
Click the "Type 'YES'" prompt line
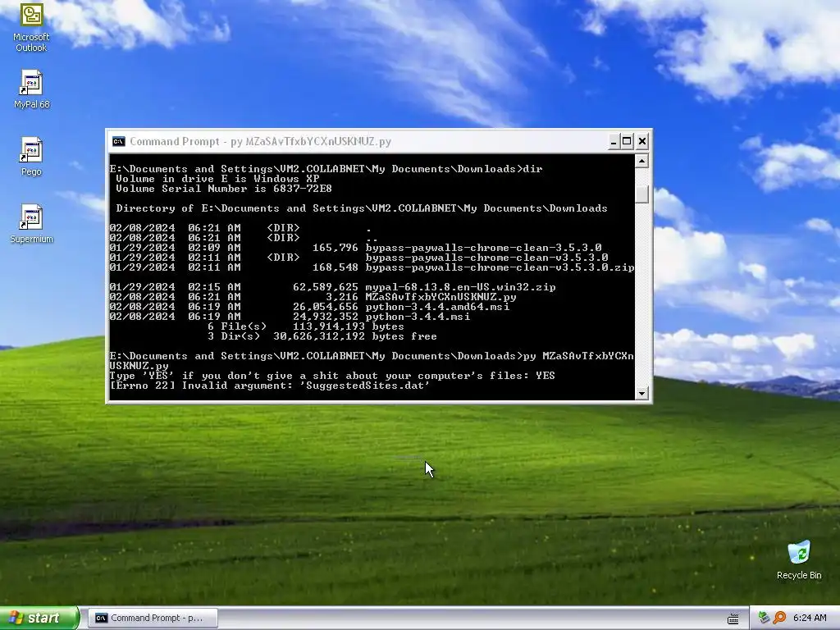coord(332,376)
